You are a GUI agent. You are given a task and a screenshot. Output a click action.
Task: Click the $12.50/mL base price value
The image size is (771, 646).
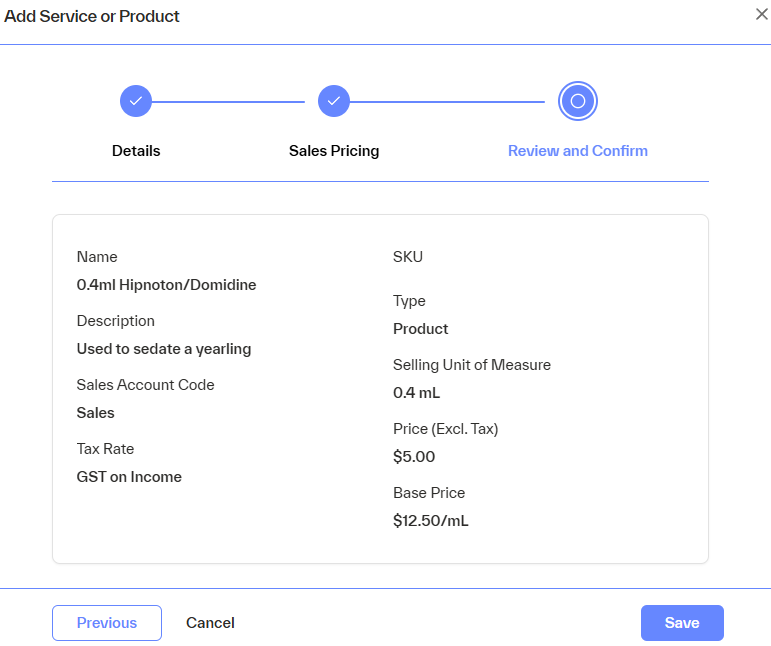(431, 521)
